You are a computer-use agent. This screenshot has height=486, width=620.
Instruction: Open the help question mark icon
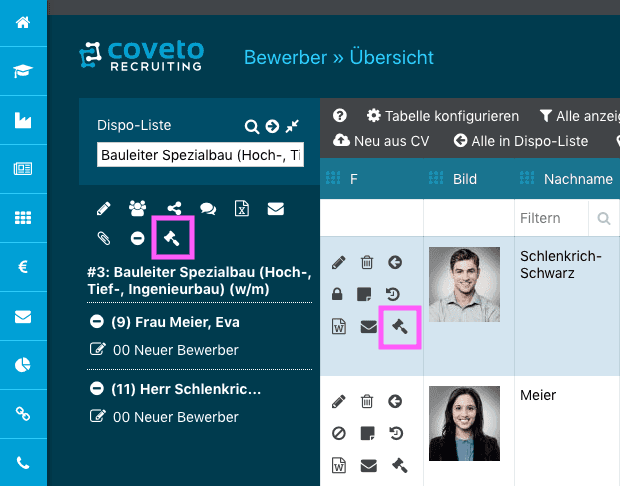(x=340, y=115)
